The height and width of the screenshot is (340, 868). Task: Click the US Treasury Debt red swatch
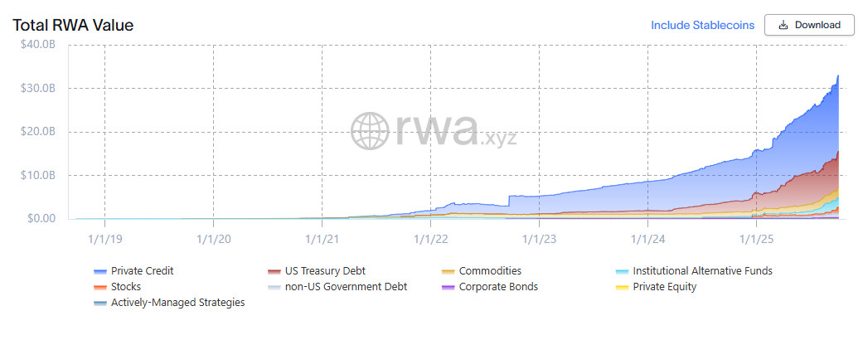coord(274,271)
